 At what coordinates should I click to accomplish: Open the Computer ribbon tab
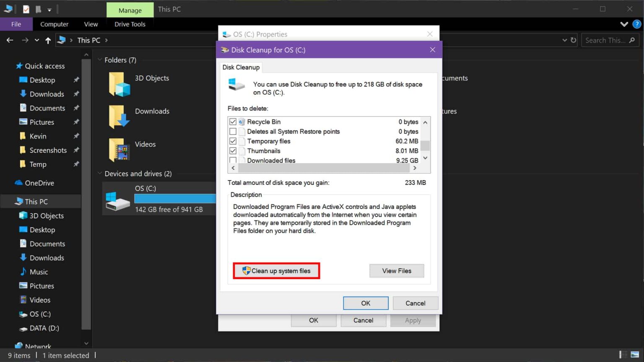click(54, 24)
